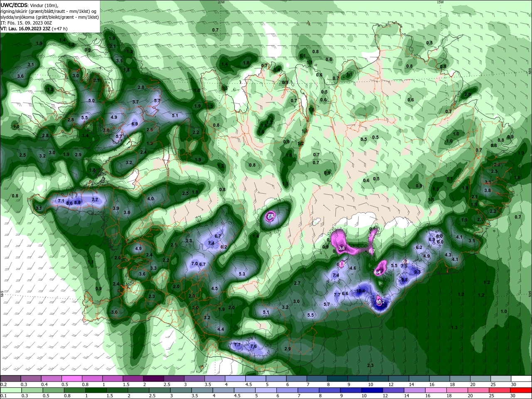The width and height of the screenshot is (532, 399).
Task: Click the 20W longitude label
Action: pos(221,2)
